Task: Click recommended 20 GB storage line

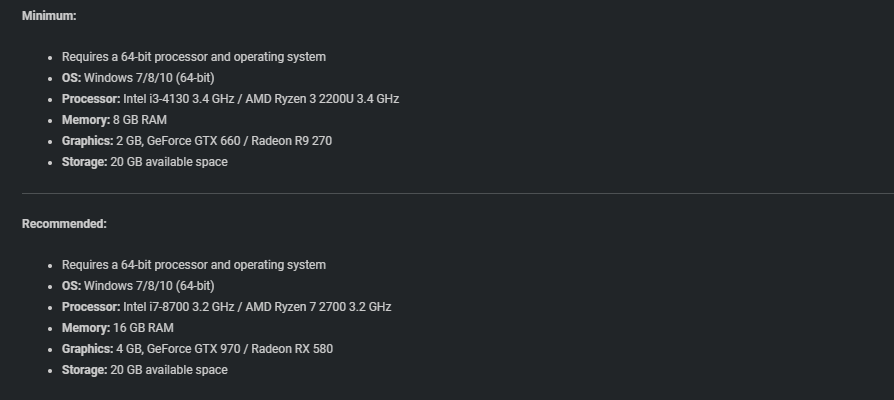Action: [145, 370]
